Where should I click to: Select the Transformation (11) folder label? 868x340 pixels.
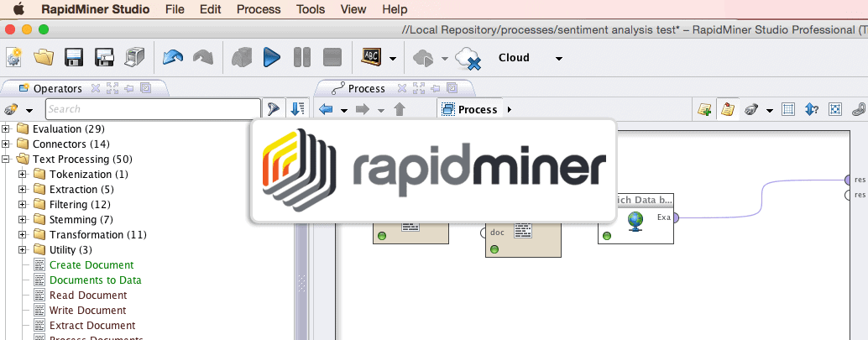(98, 235)
